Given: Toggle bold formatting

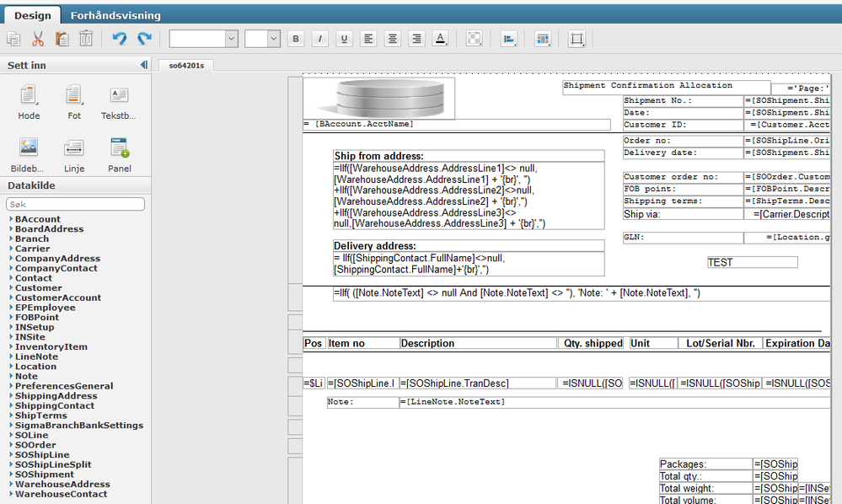Looking at the screenshot, I should click(x=296, y=39).
